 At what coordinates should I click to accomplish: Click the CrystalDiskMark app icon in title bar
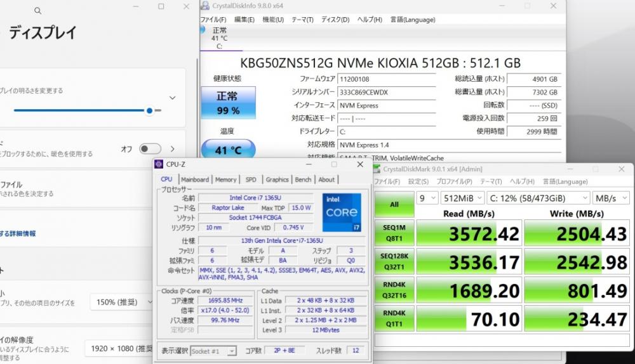(376, 169)
